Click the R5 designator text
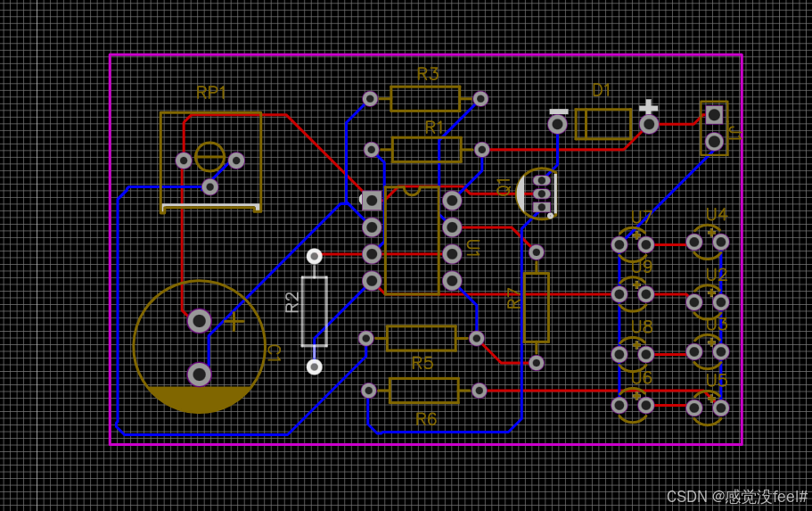Screen dimensions: 812x511 pyautogui.click(x=422, y=363)
